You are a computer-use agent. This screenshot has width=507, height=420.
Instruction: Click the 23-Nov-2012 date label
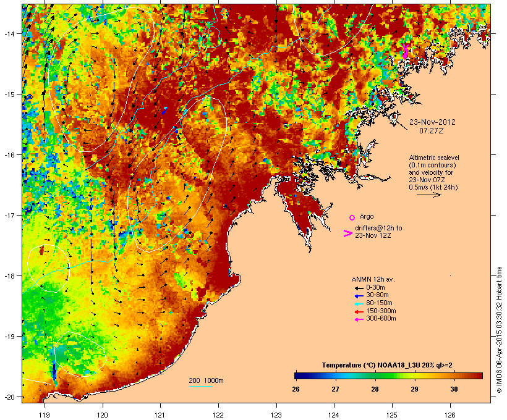click(x=432, y=122)
